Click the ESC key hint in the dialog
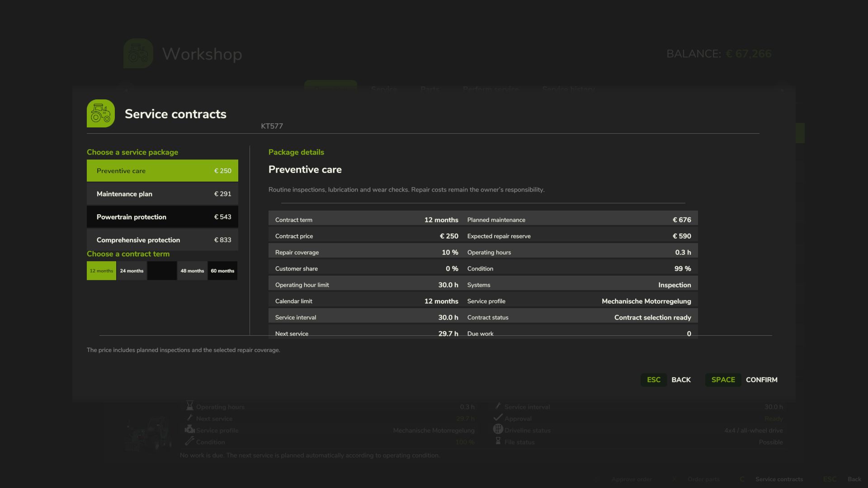 click(654, 380)
